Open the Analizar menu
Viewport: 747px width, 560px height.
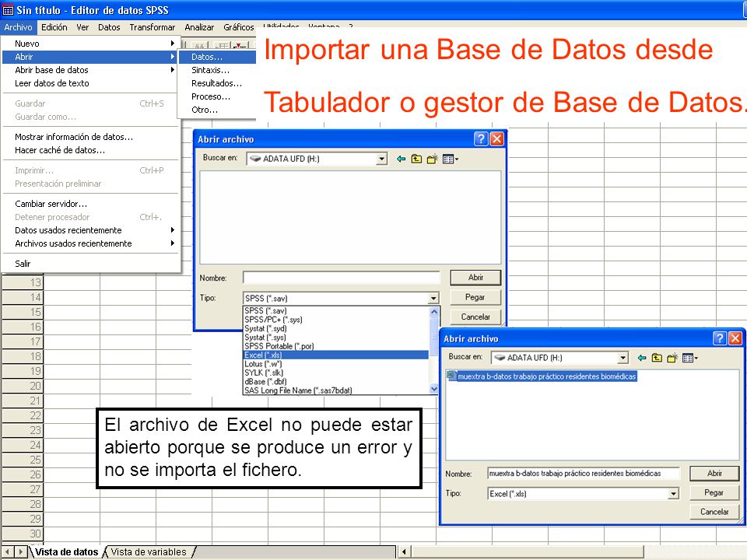pos(199,27)
